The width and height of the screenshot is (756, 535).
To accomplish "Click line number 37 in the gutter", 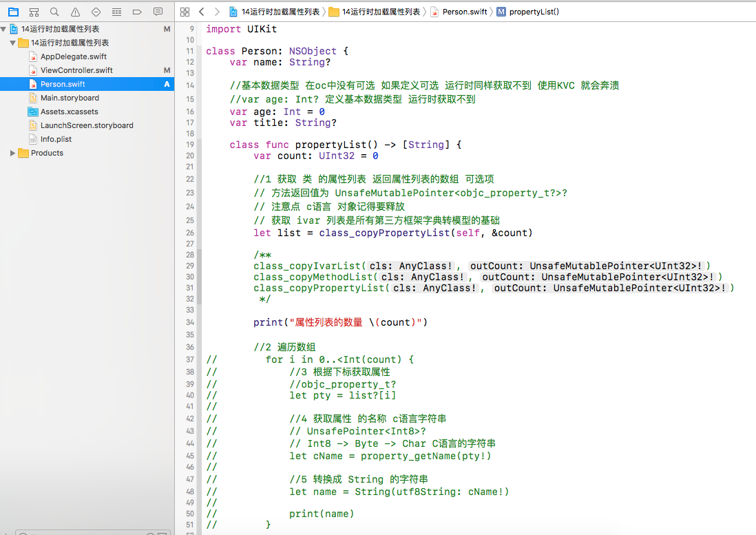I will 190,359.
